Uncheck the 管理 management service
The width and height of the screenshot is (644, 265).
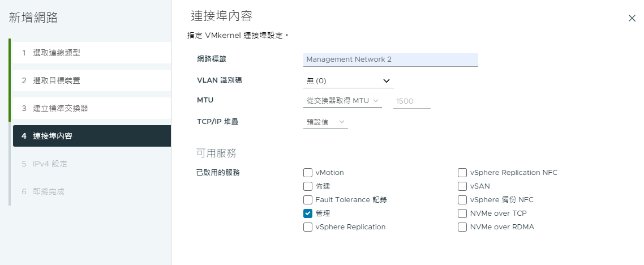point(308,213)
